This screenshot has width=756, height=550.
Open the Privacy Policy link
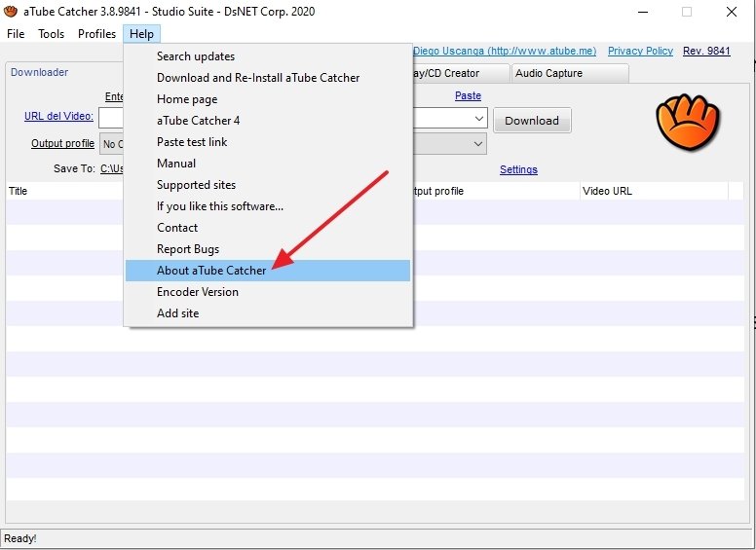coord(640,51)
